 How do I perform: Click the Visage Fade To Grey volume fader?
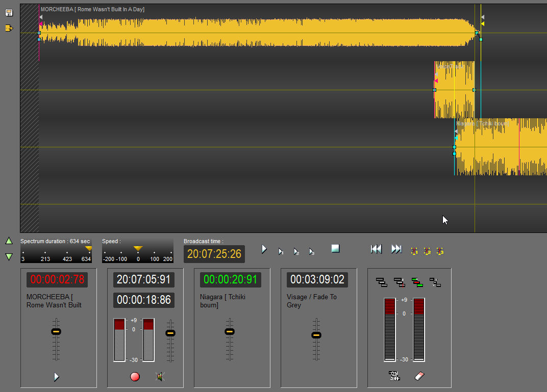point(316,335)
